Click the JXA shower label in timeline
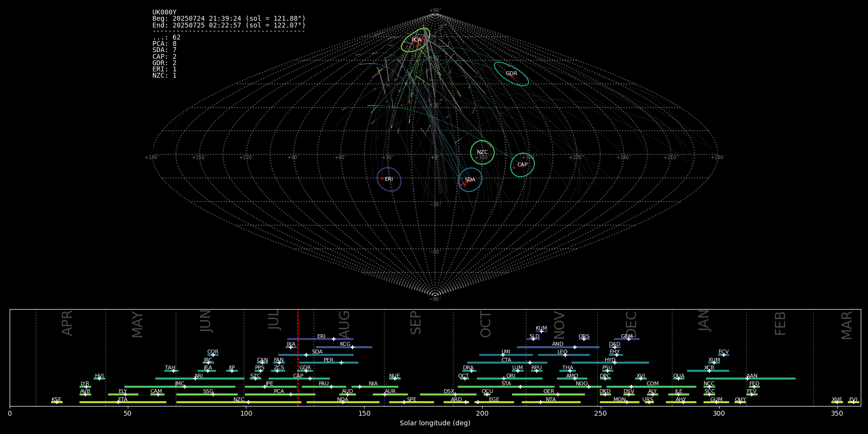 tap(291, 344)
